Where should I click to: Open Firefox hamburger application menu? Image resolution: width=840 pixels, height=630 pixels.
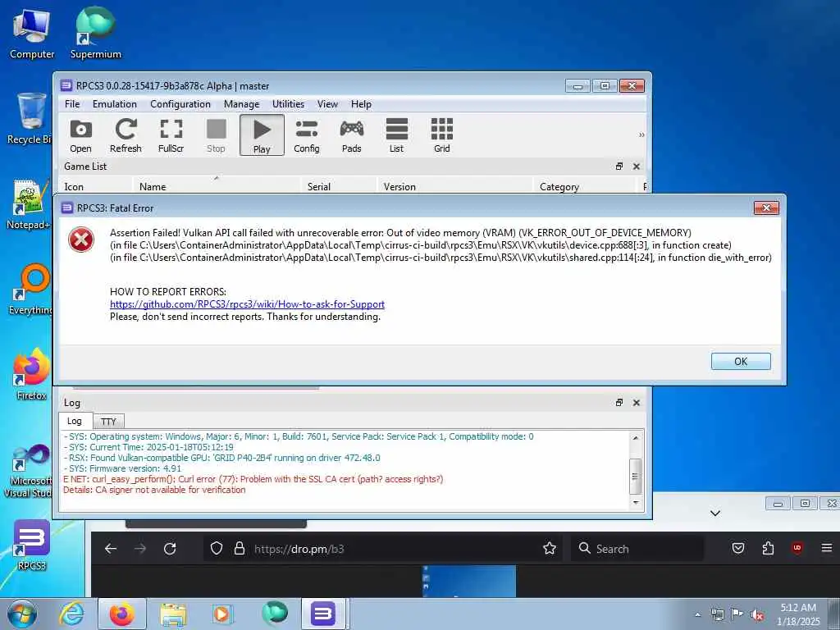coord(827,548)
